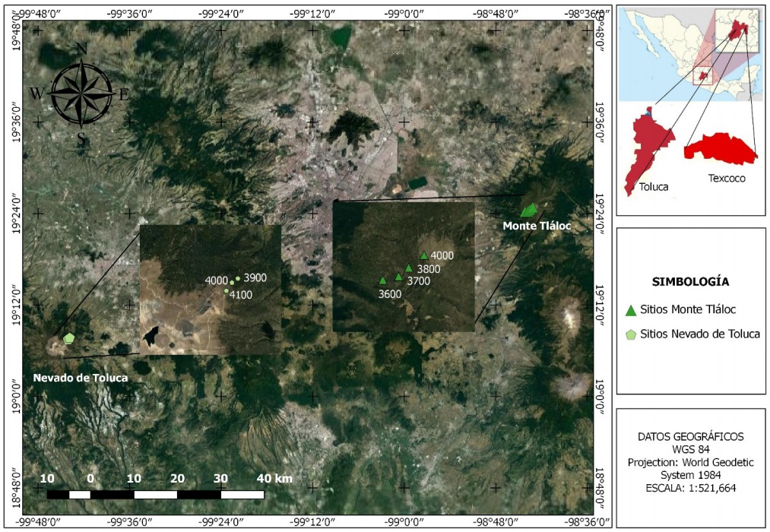
Task: Select the triangle marker labeled 3700
Action: pos(398,277)
